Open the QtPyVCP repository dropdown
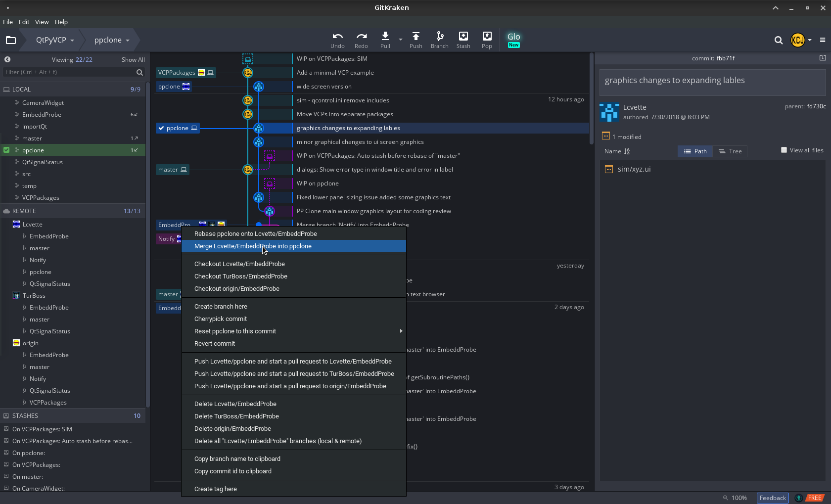831x504 pixels. (x=55, y=40)
